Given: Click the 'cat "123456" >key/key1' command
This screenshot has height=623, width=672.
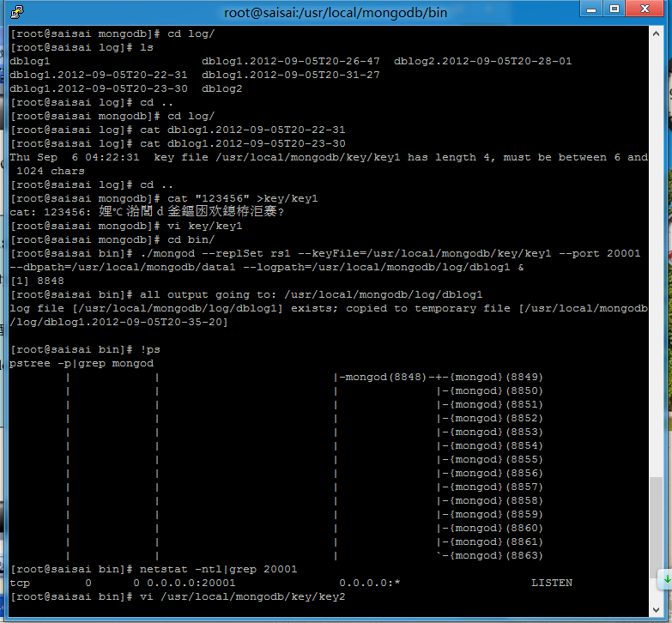Looking at the screenshot, I should [x=243, y=198].
